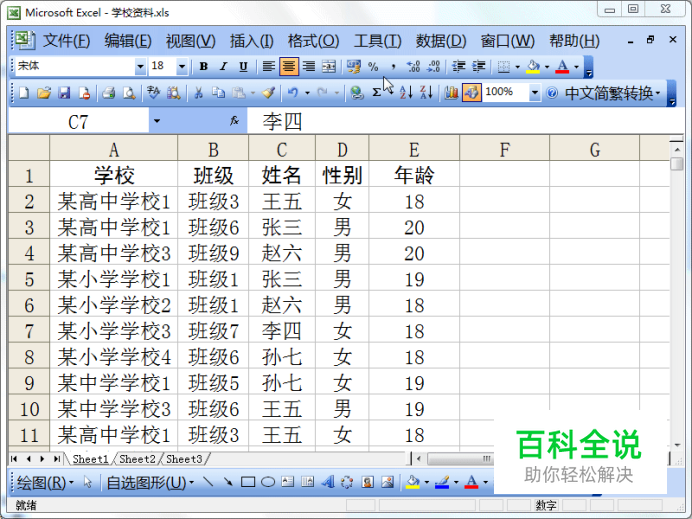The width and height of the screenshot is (692, 519).
Task: Open 窗口(W) menu
Action: click(508, 41)
